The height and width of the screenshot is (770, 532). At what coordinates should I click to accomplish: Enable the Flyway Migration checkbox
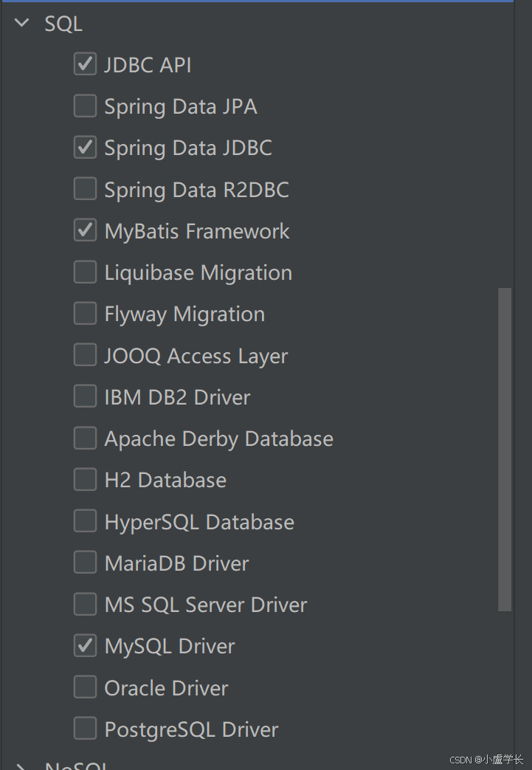(x=85, y=313)
